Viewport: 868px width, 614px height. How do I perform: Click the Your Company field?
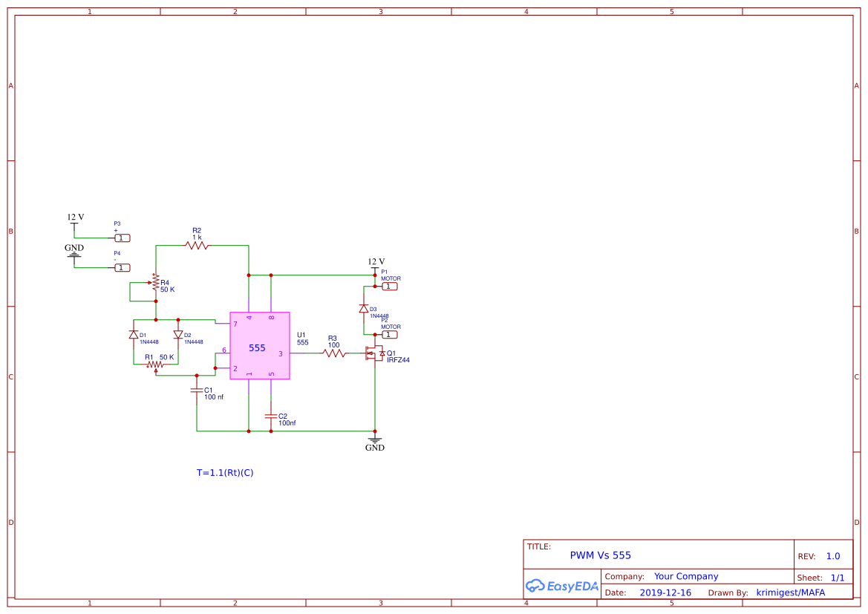coord(685,576)
